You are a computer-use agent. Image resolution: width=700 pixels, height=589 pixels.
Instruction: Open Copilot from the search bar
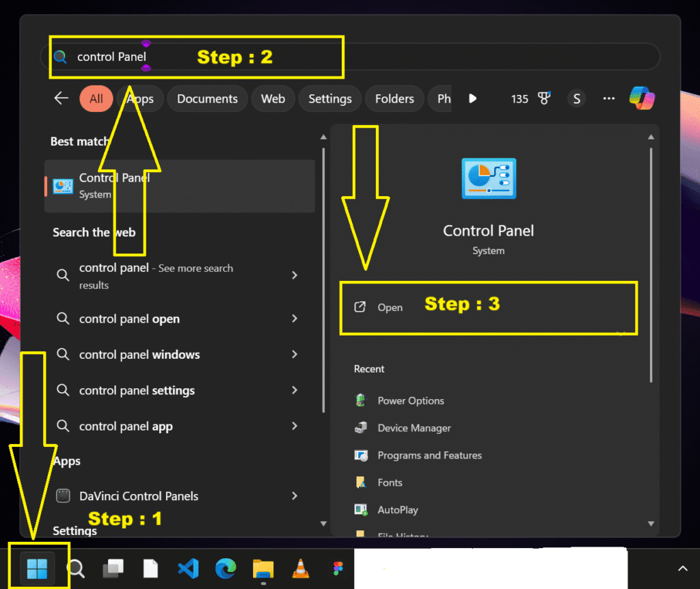coord(641,98)
